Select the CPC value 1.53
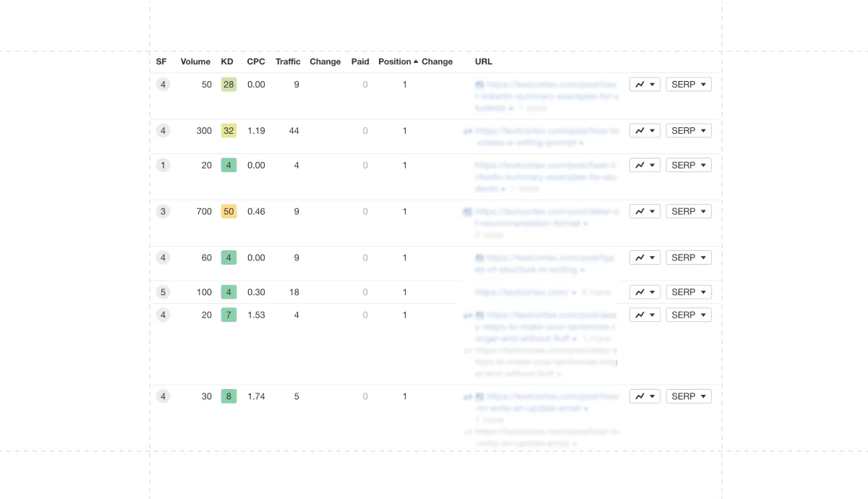Screen dimensions: 868x499 click(256, 315)
